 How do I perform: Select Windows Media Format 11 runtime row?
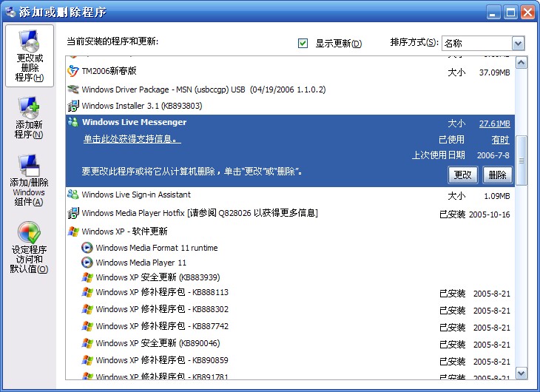click(290, 248)
